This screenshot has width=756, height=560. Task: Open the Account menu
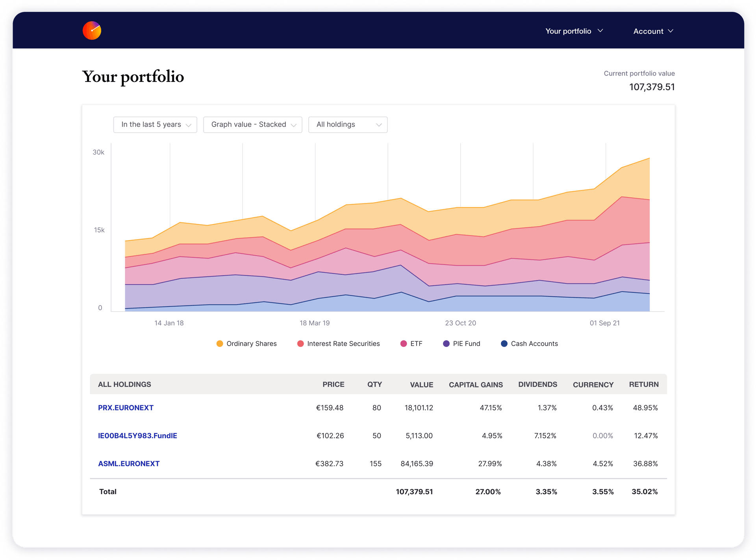click(x=648, y=31)
